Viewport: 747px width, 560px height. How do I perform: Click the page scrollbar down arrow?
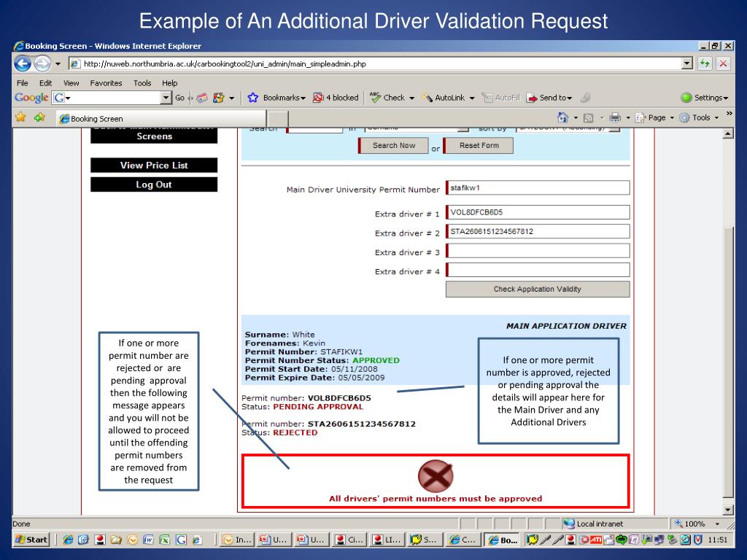pyautogui.click(x=728, y=510)
